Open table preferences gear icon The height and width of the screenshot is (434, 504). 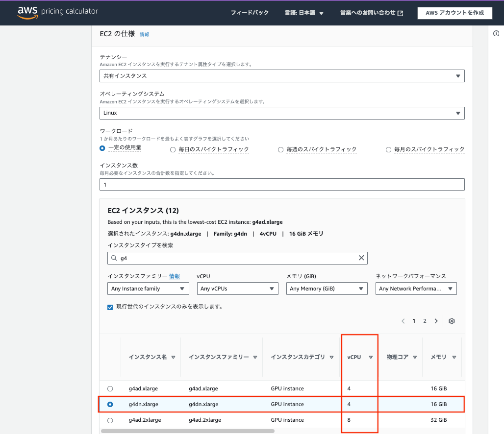[452, 321]
